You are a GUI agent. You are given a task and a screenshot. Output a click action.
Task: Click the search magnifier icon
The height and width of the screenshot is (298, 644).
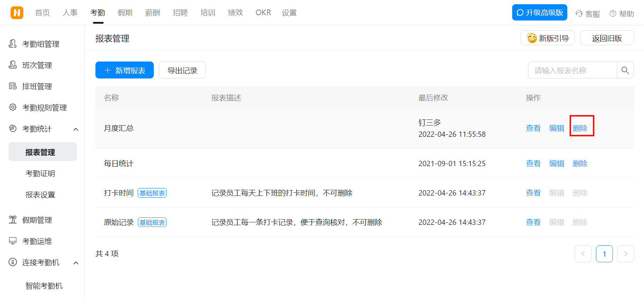(x=625, y=70)
